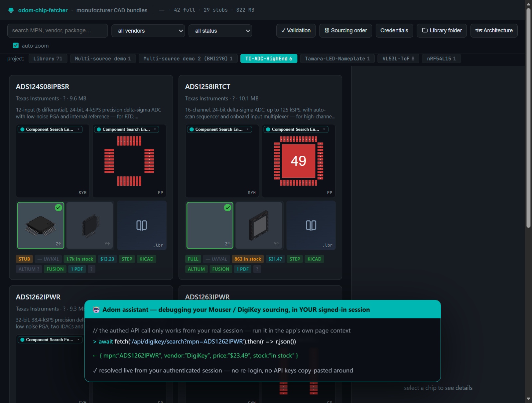Click the FUSION badge on ADS1258IRTCT

(x=221, y=269)
